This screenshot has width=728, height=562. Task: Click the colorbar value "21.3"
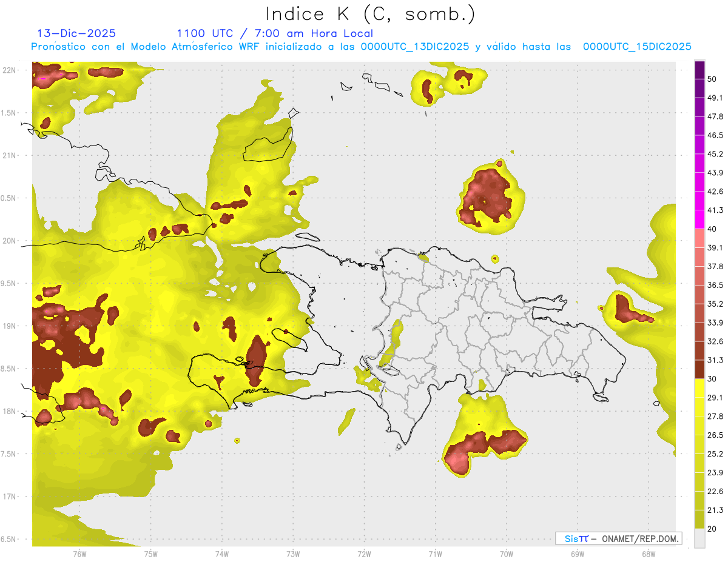(715, 510)
